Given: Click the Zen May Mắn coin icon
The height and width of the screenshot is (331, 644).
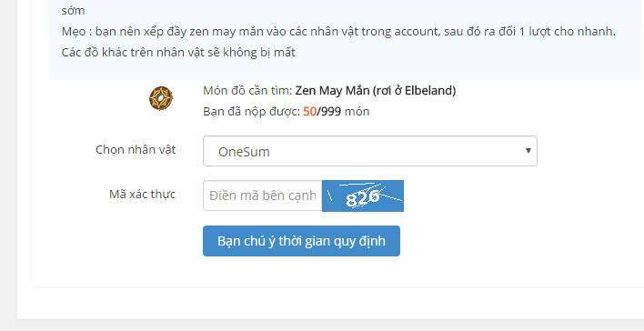Looking at the screenshot, I should click(x=161, y=98).
